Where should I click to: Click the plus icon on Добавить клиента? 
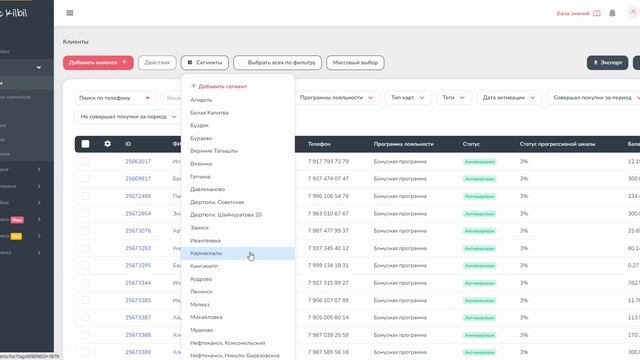[124, 62]
